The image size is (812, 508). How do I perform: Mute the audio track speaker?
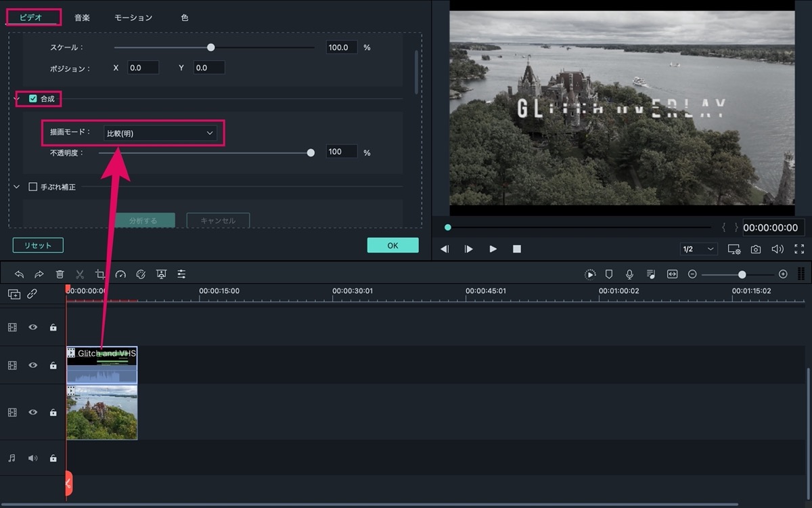click(32, 459)
